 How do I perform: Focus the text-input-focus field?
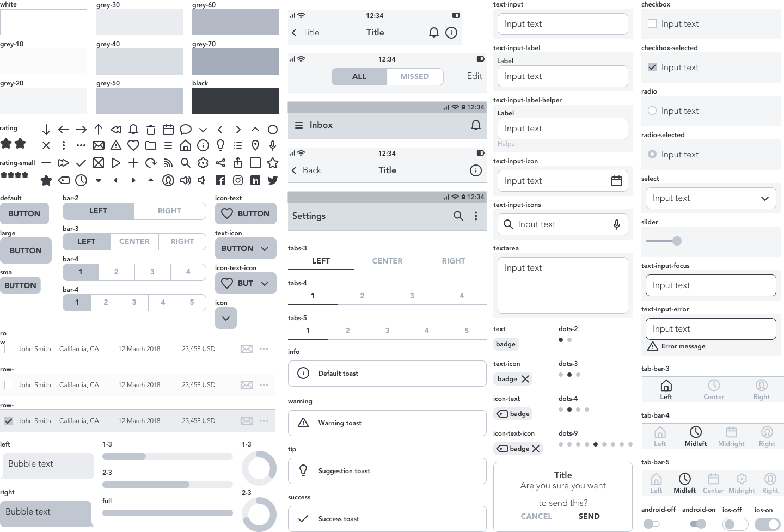711,285
